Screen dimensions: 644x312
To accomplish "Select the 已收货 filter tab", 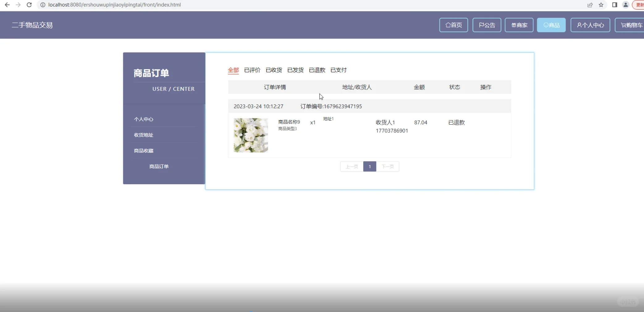I will [x=274, y=70].
